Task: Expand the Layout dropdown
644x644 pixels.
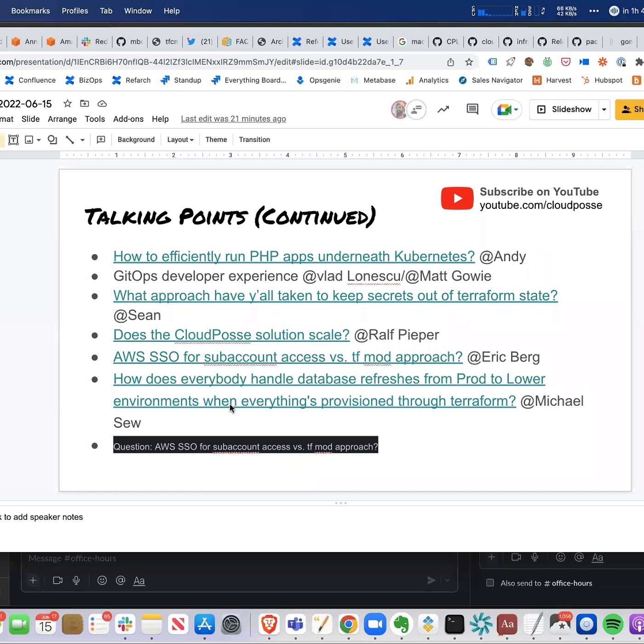Action: tap(180, 140)
